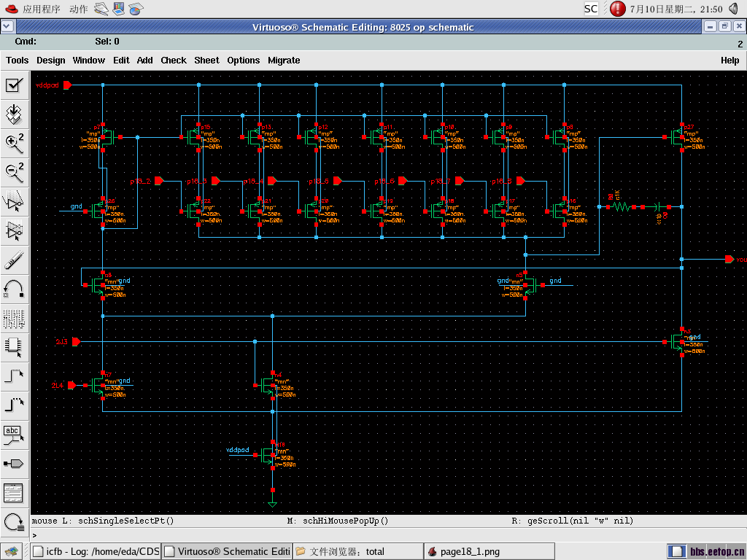Select the Add Pin tool icon

(x=14, y=463)
